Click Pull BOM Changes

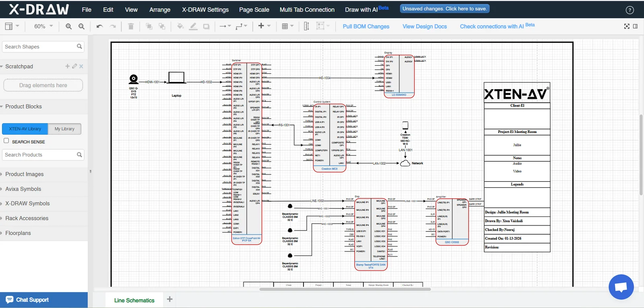[366, 26]
